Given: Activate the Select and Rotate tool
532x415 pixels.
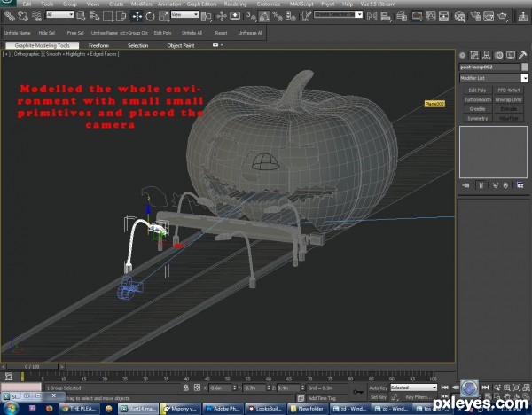Looking at the screenshot, I should click(150, 16).
